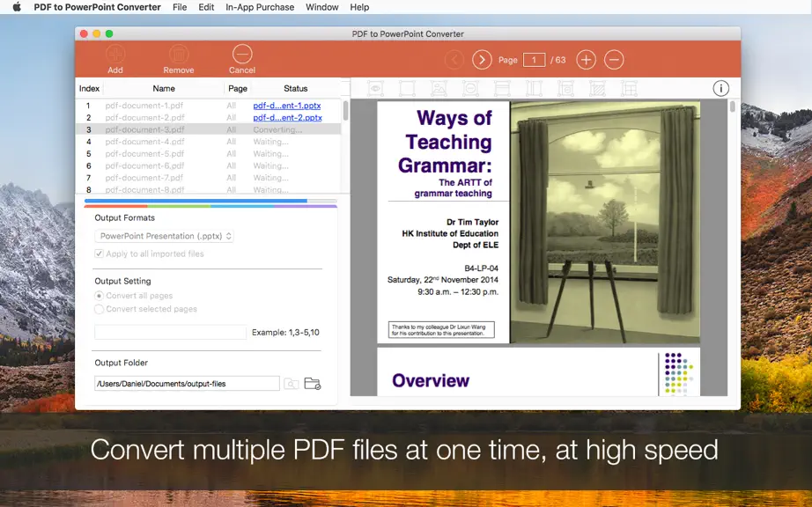Image resolution: width=812 pixels, height=507 pixels.
Task: Select Convert selected pages option
Action: [x=99, y=309]
